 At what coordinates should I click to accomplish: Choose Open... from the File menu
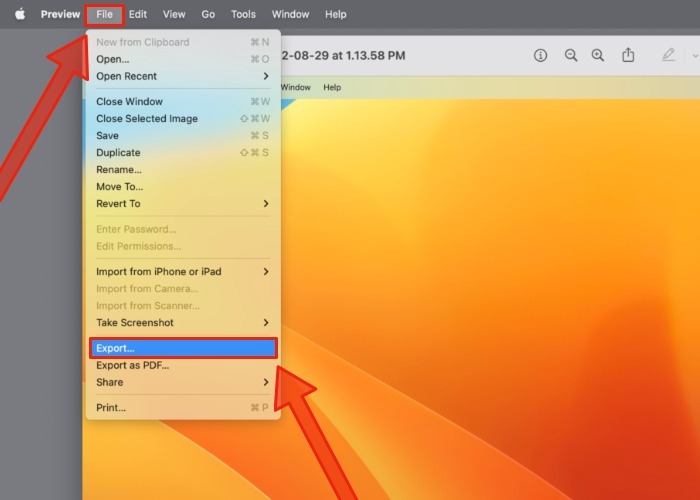click(183, 59)
